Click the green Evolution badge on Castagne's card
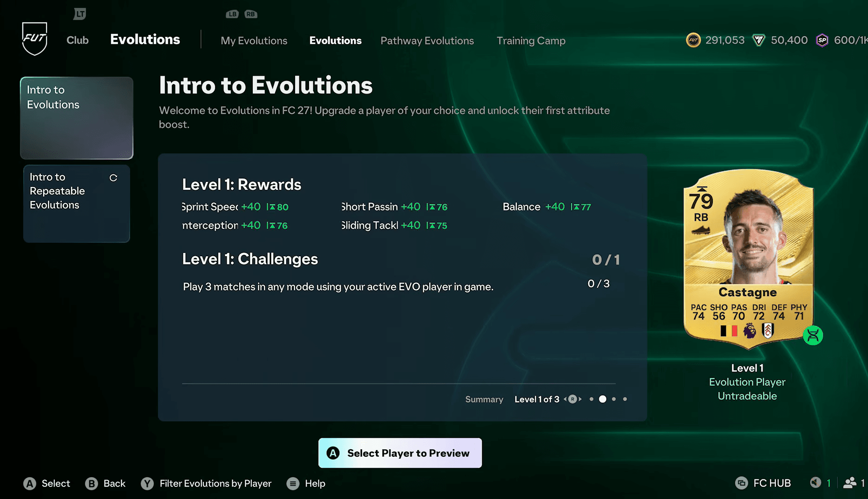The image size is (868, 499). coord(813,335)
